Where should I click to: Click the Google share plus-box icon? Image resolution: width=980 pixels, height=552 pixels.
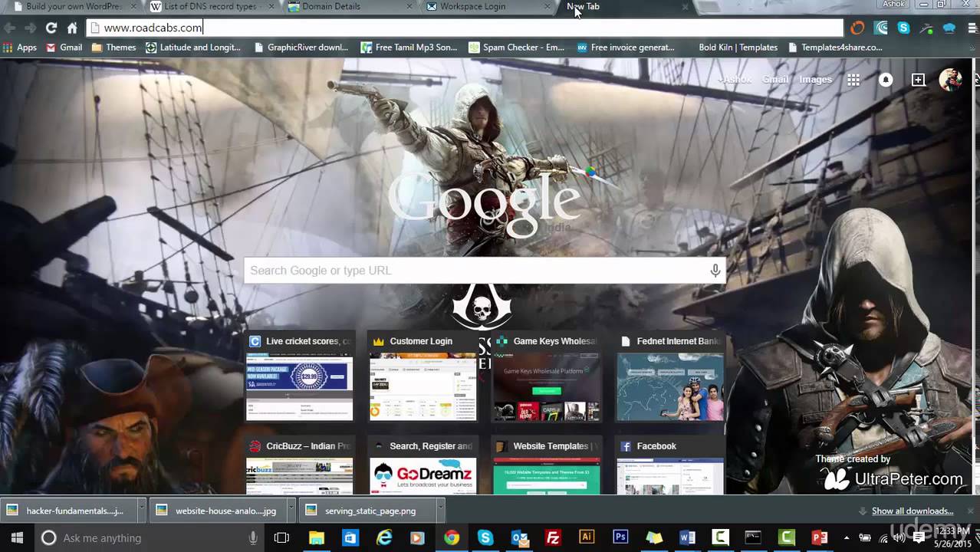[918, 80]
